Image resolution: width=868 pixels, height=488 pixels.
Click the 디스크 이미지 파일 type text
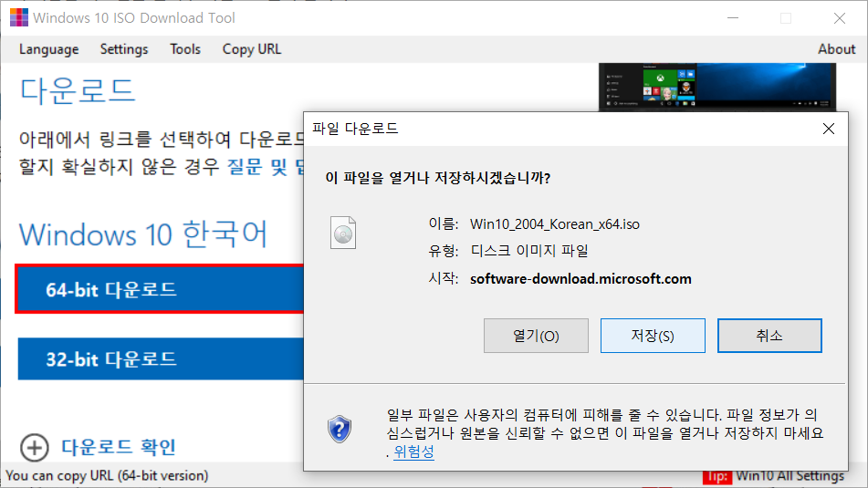point(529,251)
